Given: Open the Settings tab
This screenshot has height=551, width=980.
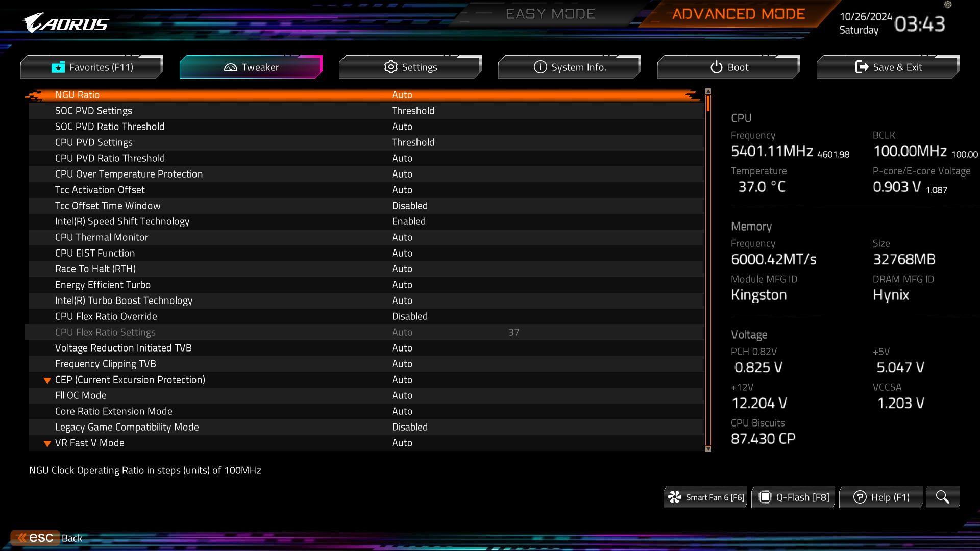Looking at the screenshot, I should click(410, 67).
